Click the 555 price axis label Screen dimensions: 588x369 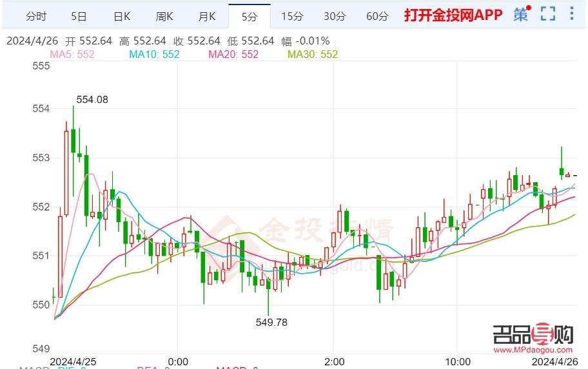coord(41,66)
